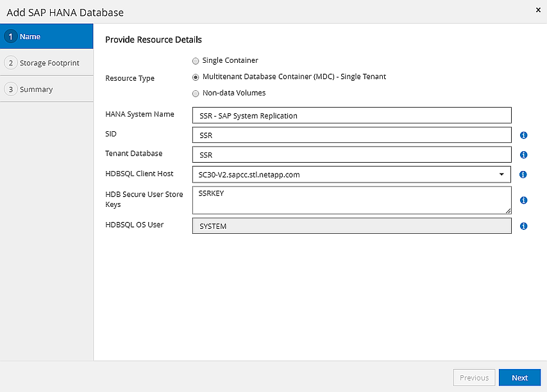
Task: Click the info icon beside Tenant Database
Action: (x=524, y=154)
